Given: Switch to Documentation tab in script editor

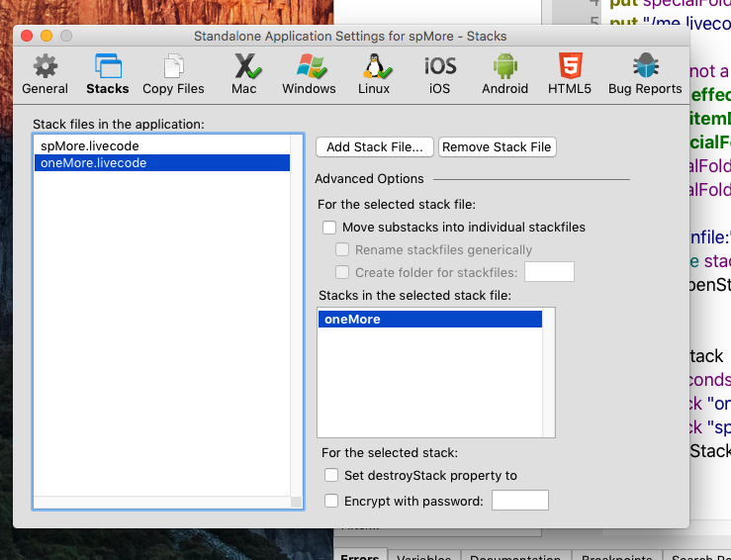Looking at the screenshot, I should click(515, 557).
